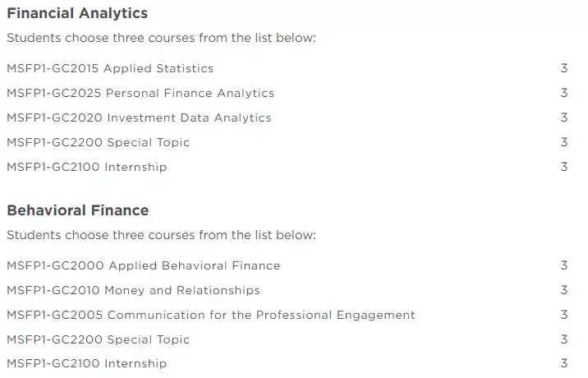588x378 pixels.
Task: Click credit number beside Money and Relationships
Action: (564, 290)
